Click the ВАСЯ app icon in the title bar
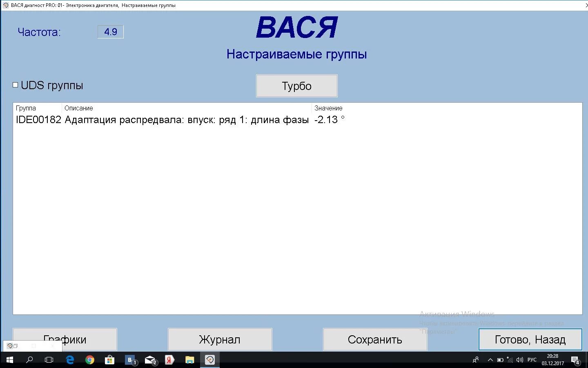This screenshot has width=588, height=368. tap(5, 5)
